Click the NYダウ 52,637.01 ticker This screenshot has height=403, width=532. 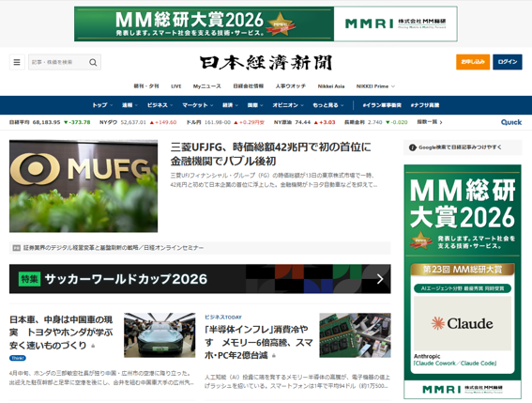[x=138, y=122]
